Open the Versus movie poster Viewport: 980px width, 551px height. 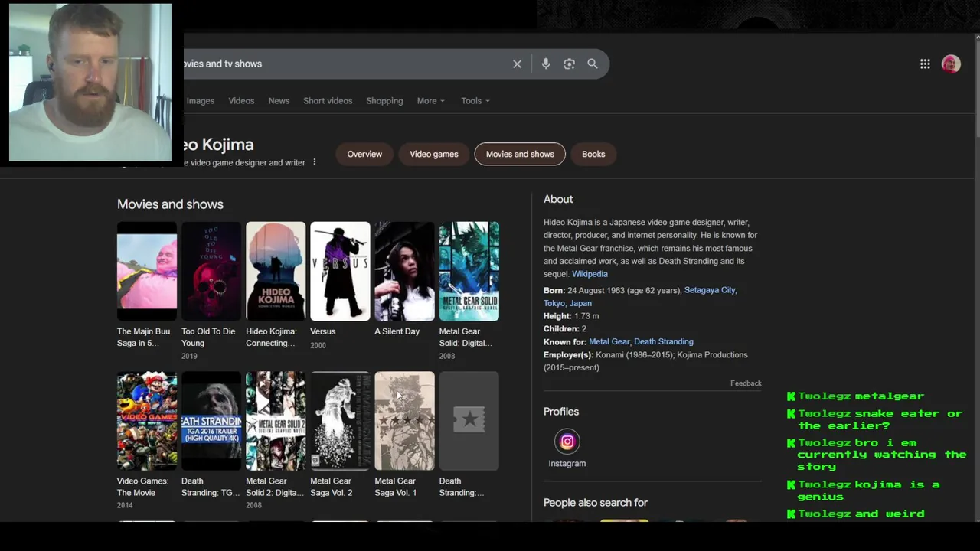click(340, 271)
